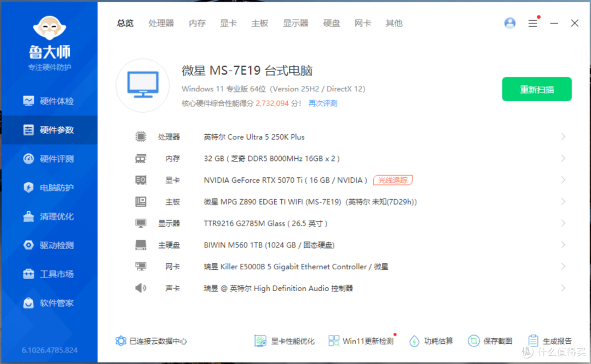The height and width of the screenshot is (364, 591).
Task: Click the 显卡 graphics card icon
Action: tap(141, 180)
